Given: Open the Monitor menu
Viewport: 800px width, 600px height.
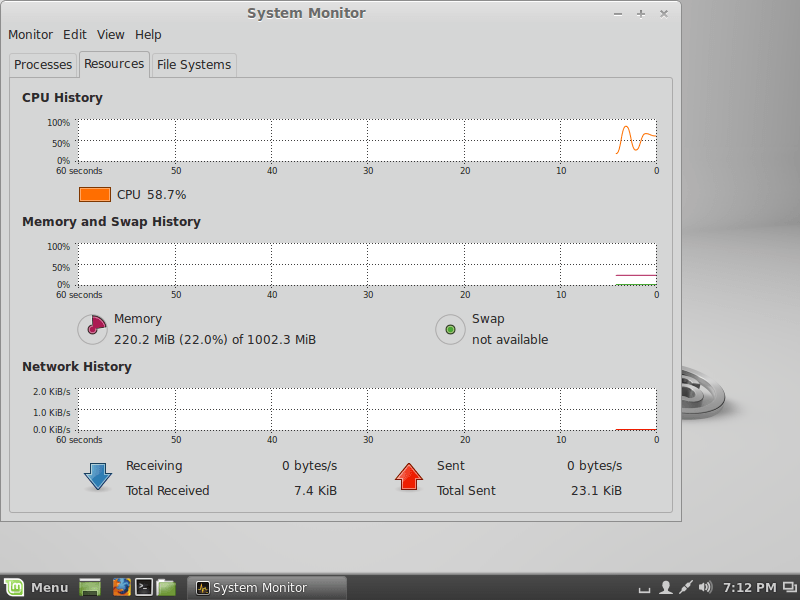Looking at the screenshot, I should point(30,35).
